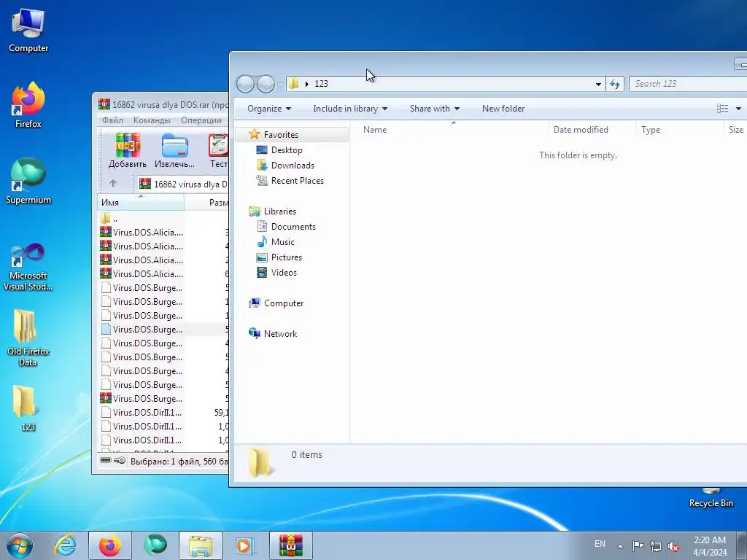
Task: Select Network in the navigation pane
Action: pos(280,334)
